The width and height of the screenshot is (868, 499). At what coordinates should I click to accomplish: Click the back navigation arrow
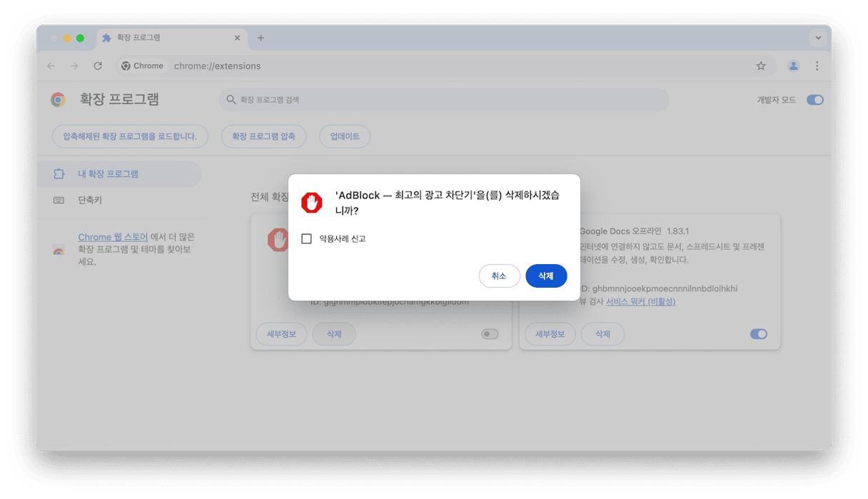(51, 66)
